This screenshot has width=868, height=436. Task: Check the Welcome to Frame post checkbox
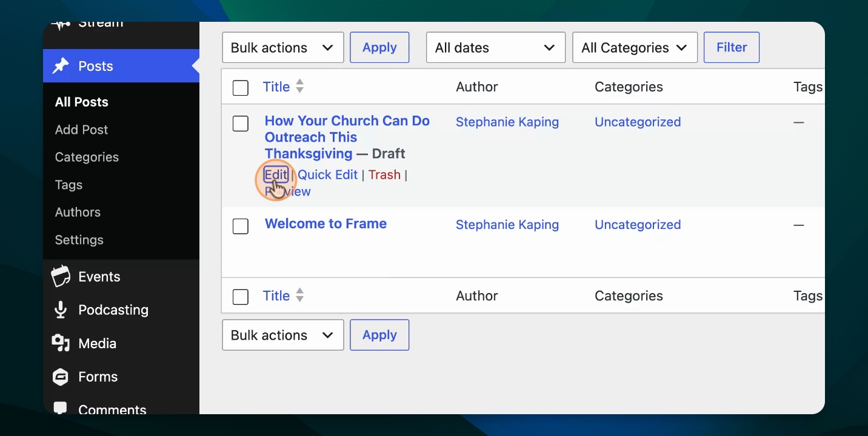point(241,226)
